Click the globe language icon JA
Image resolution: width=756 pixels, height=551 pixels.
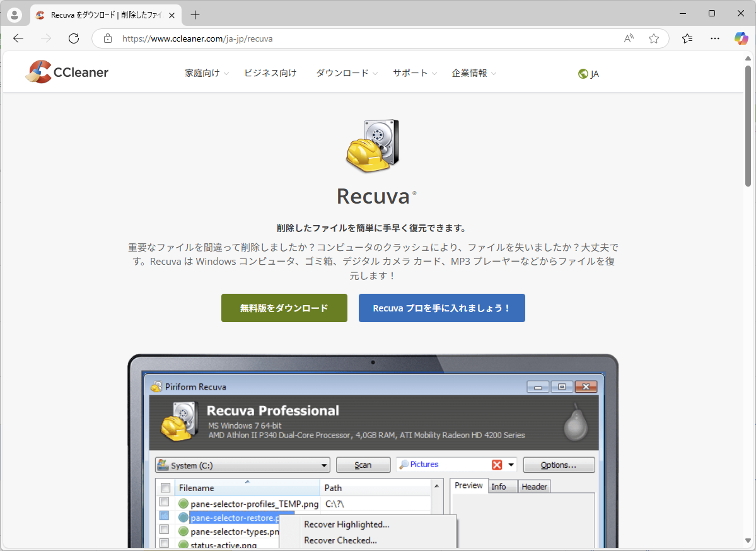click(588, 74)
